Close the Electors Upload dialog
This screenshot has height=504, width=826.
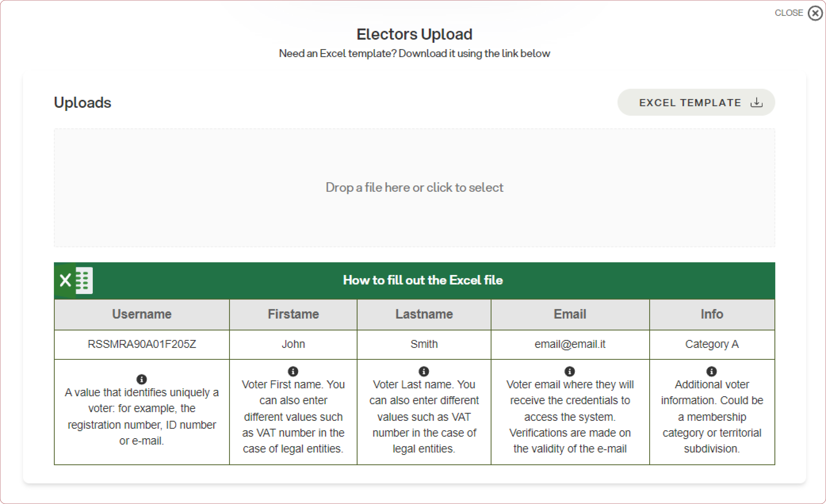pos(815,13)
